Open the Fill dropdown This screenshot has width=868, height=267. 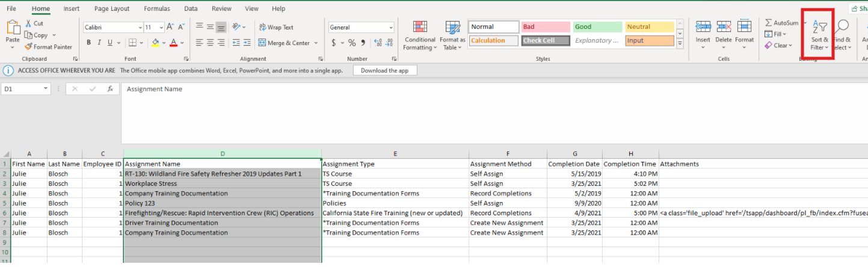pyautogui.click(x=776, y=34)
